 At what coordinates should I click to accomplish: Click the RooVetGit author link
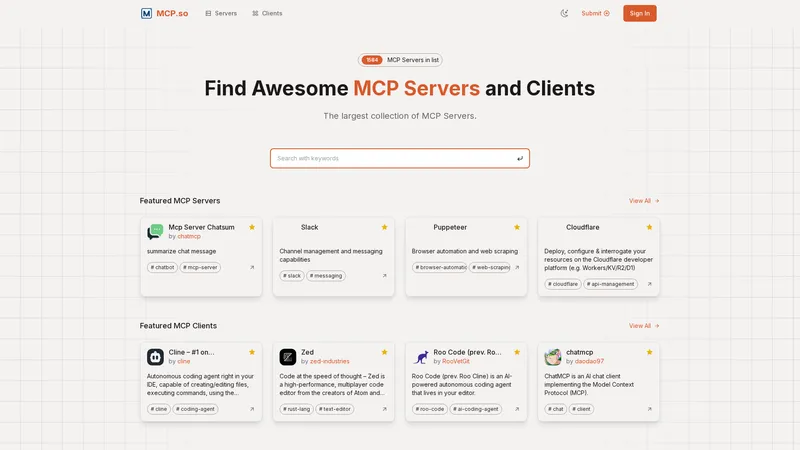(x=456, y=361)
